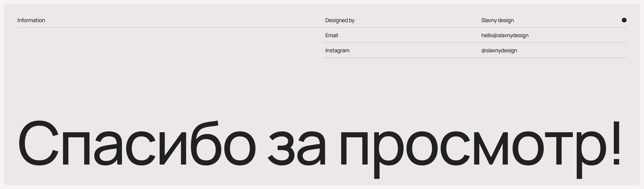This screenshot has height=189, width=644.
Task: Open the Slavny design credit link
Action: (497, 20)
